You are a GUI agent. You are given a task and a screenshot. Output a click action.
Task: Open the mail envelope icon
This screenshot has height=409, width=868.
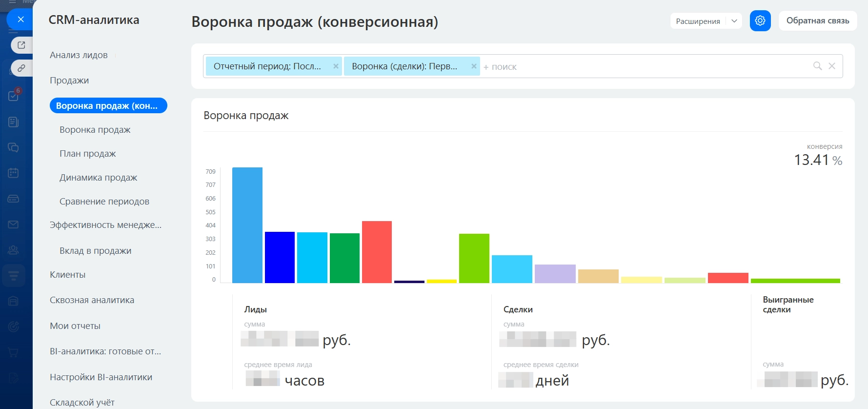(14, 225)
